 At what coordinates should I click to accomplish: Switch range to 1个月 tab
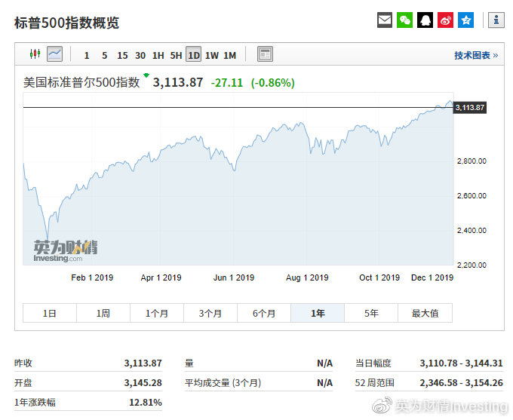click(x=157, y=313)
